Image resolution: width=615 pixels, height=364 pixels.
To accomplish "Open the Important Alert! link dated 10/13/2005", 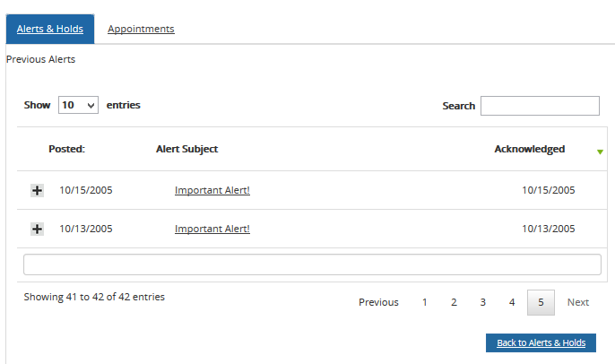I will (x=212, y=229).
